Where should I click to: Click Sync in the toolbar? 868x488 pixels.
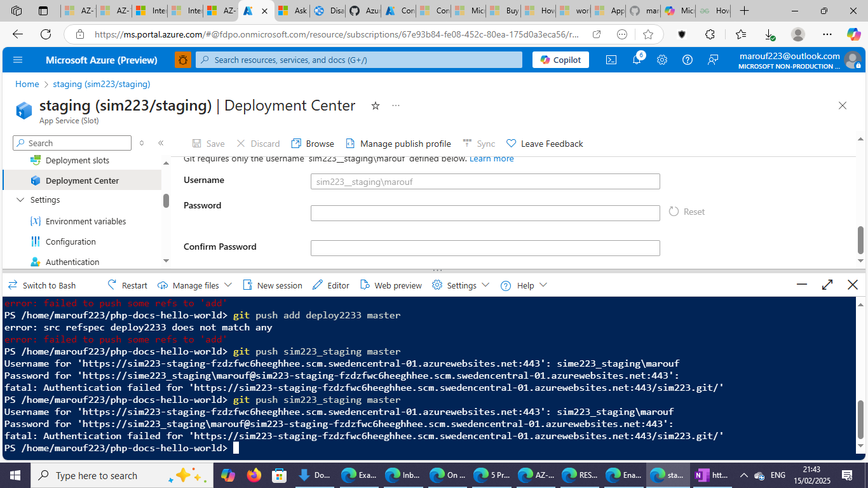point(479,144)
